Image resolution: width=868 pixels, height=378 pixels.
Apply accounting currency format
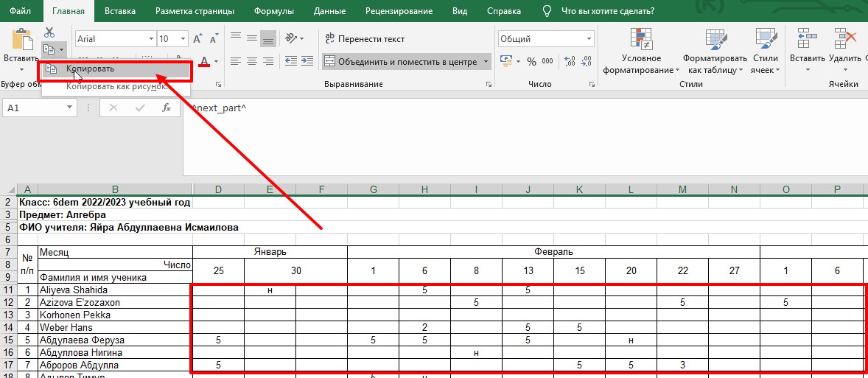(x=506, y=61)
